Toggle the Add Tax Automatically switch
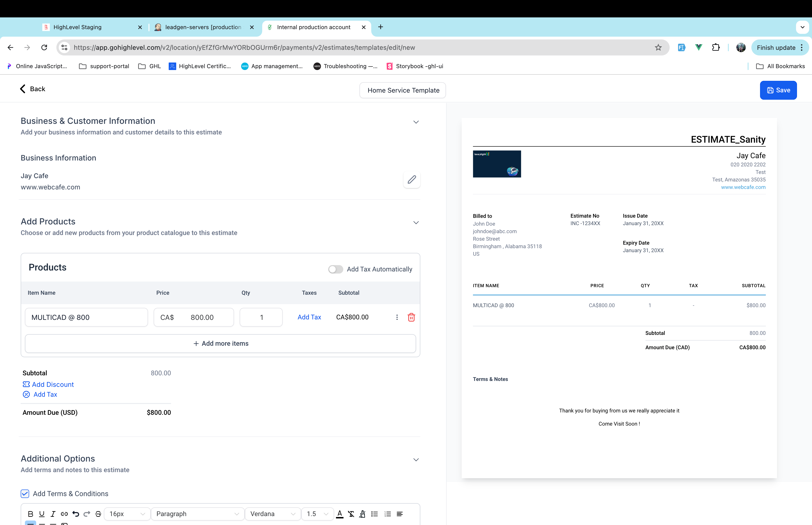 pyautogui.click(x=335, y=269)
